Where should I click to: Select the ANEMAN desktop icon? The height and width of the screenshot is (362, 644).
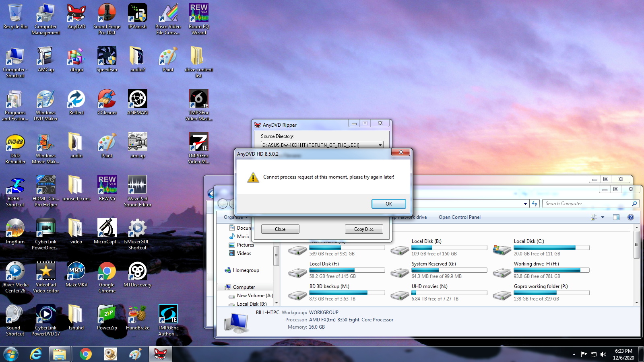pyautogui.click(x=137, y=103)
